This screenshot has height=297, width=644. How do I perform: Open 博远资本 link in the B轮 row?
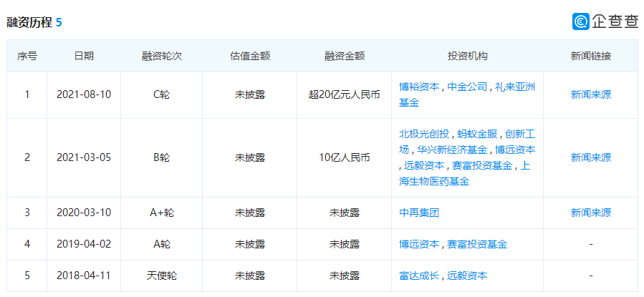pyautogui.click(x=515, y=150)
